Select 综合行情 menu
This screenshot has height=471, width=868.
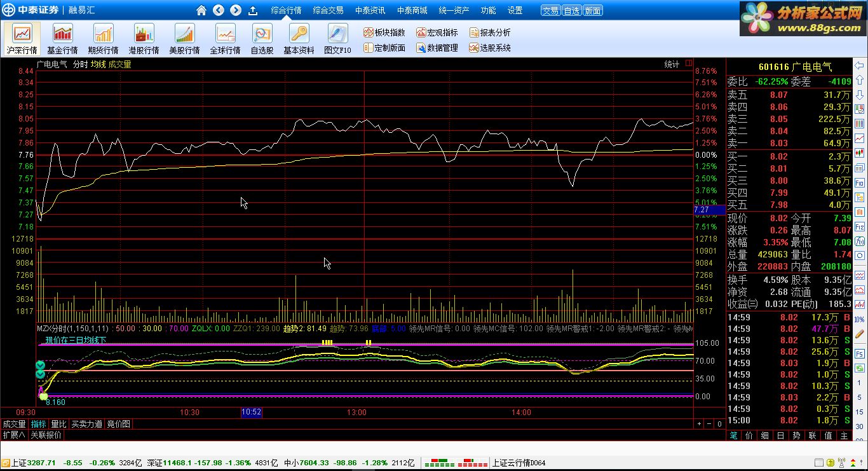tap(286, 10)
